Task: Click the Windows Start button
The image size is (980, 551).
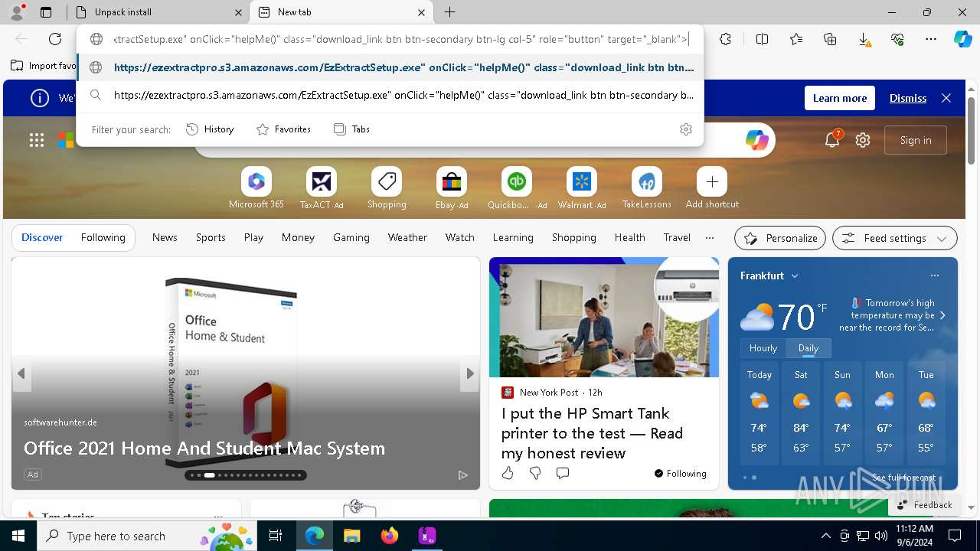Action: coord(18,536)
